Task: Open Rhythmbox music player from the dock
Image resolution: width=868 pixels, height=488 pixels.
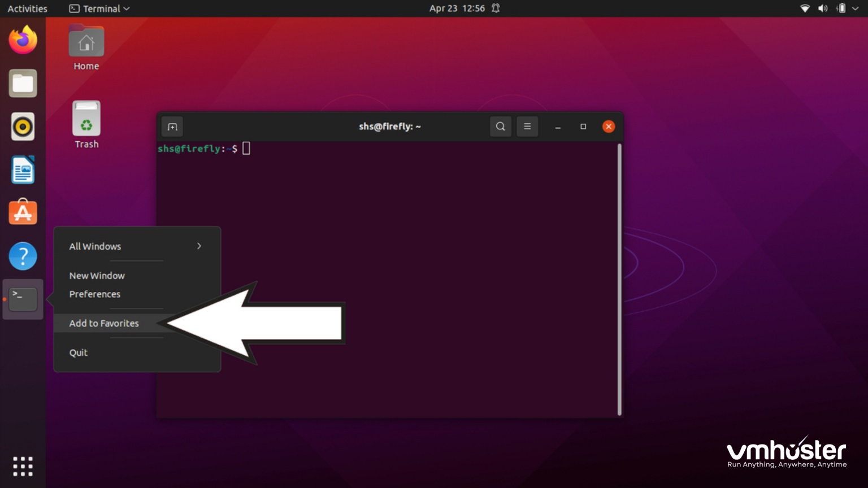Action: pos(23,127)
